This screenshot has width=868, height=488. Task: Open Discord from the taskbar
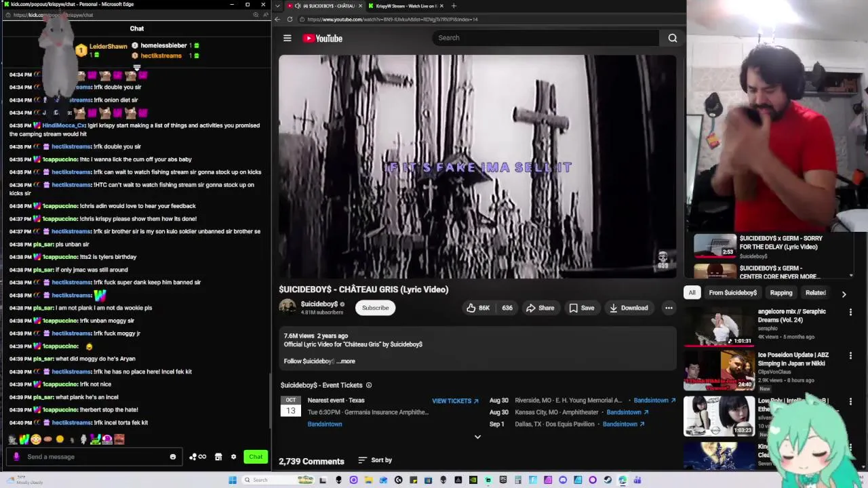click(563, 480)
